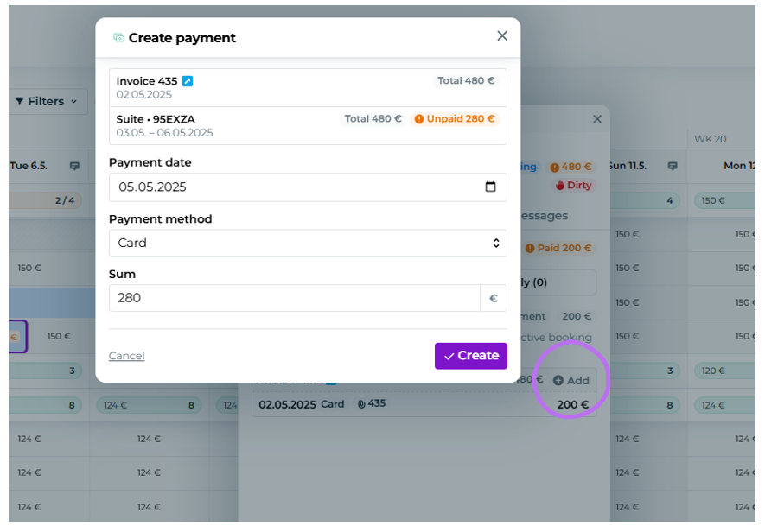Click the comment icon next to Sun 11.5.

[x=673, y=166]
